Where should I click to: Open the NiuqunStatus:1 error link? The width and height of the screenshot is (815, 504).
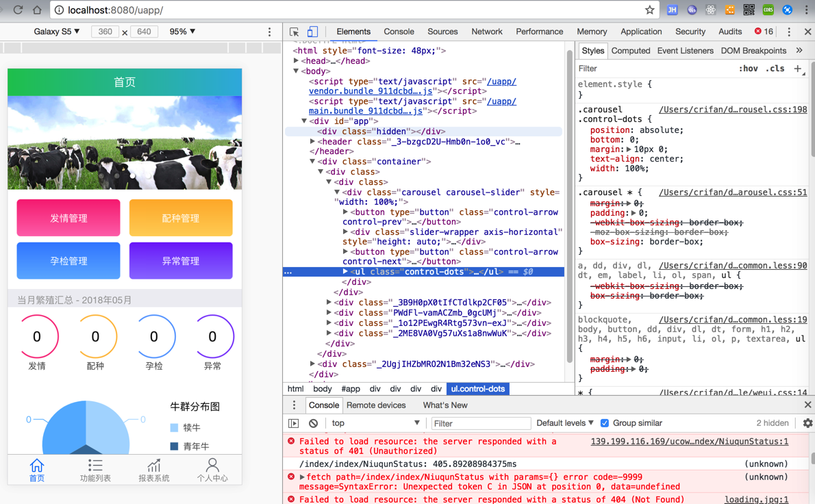[689, 442]
